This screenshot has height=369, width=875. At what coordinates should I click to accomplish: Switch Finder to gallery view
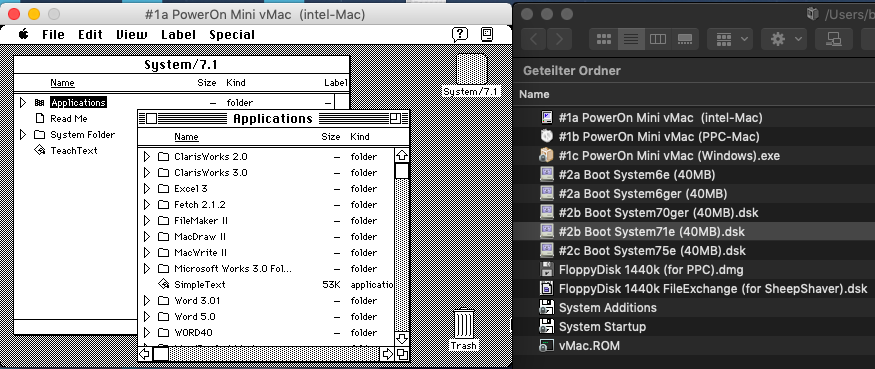tap(685, 39)
